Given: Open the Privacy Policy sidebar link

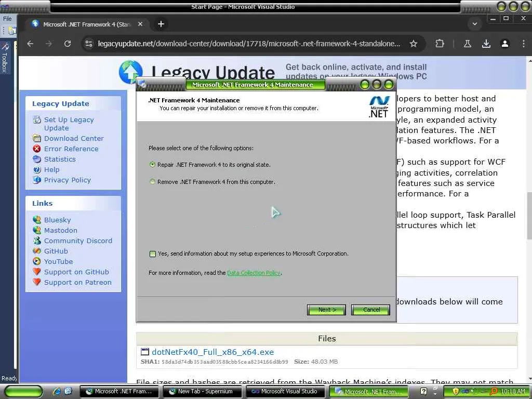Looking at the screenshot, I should pyautogui.click(x=67, y=180).
